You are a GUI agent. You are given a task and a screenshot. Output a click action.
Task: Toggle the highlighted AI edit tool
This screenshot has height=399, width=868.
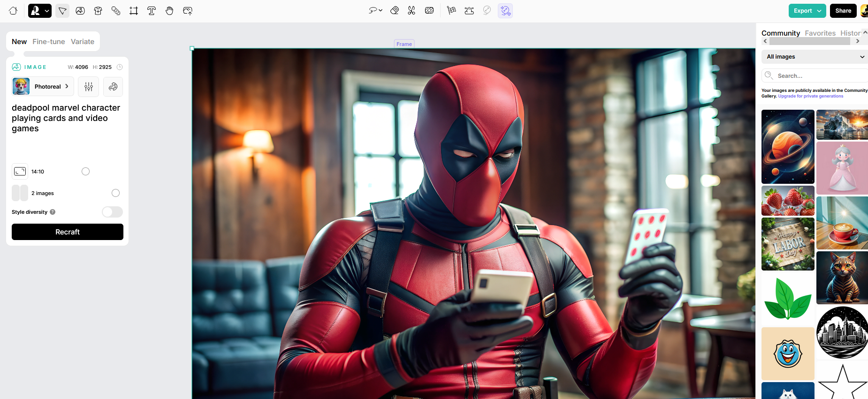pyautogui.click(x=505, y=10)
